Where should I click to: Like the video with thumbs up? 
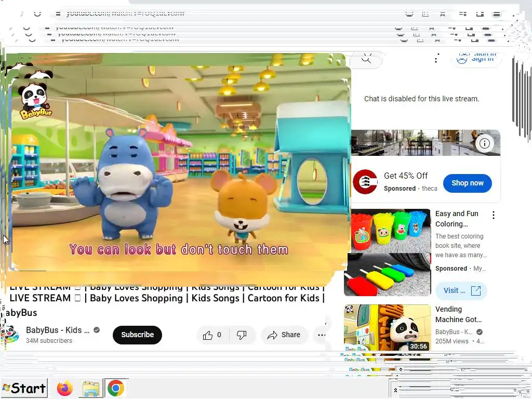pos(212,335)
